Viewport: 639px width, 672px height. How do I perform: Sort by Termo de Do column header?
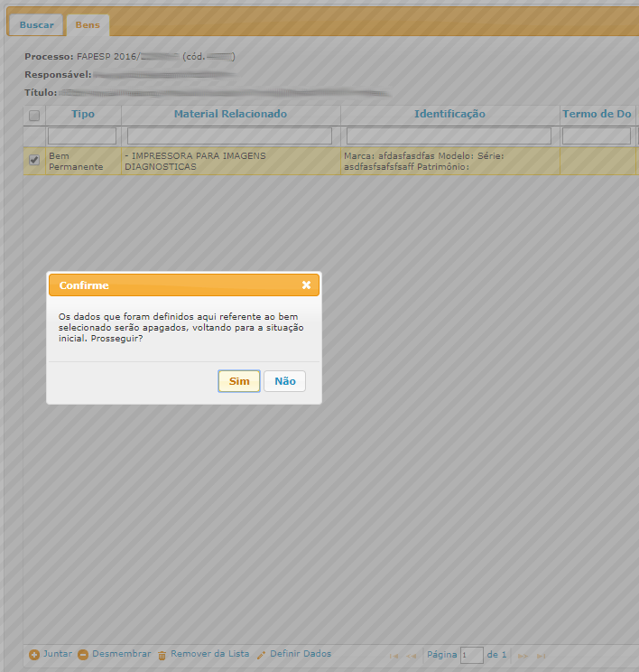(597, 114)
